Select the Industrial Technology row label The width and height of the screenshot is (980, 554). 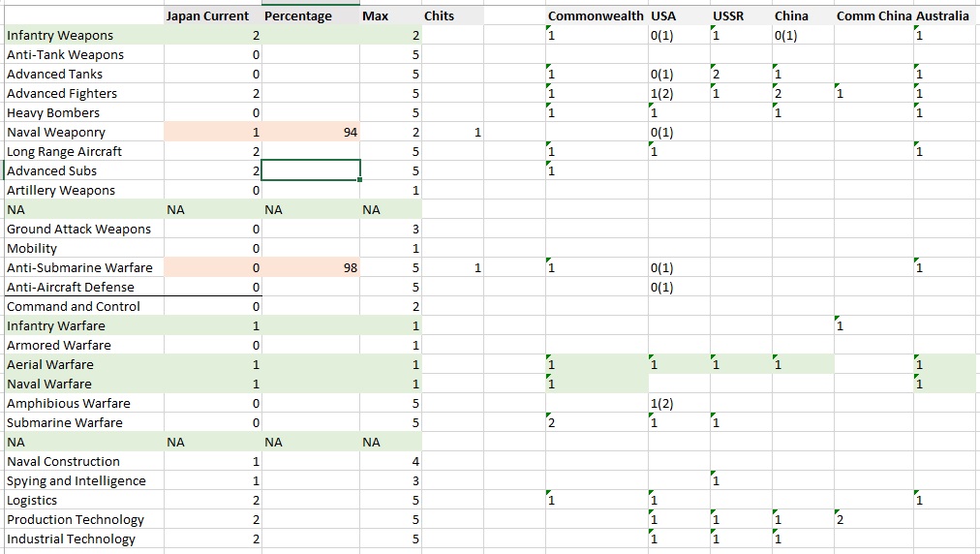[71, 539]
